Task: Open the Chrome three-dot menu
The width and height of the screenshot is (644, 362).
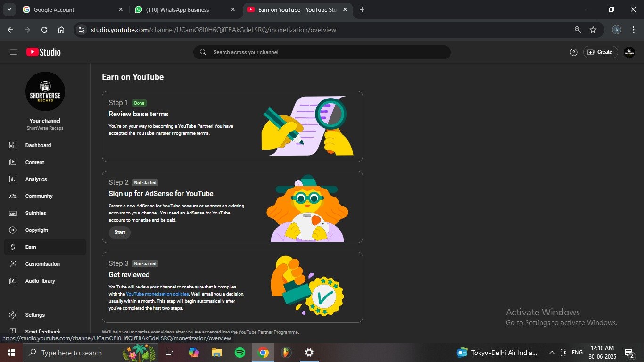Action: click(633, 30)
